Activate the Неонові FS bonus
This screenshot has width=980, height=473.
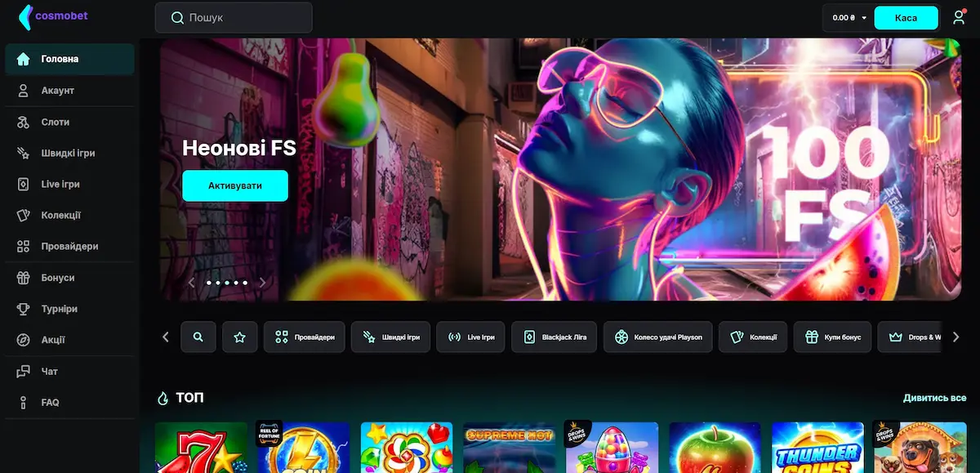pyautogui.click(x=235, y=185)
